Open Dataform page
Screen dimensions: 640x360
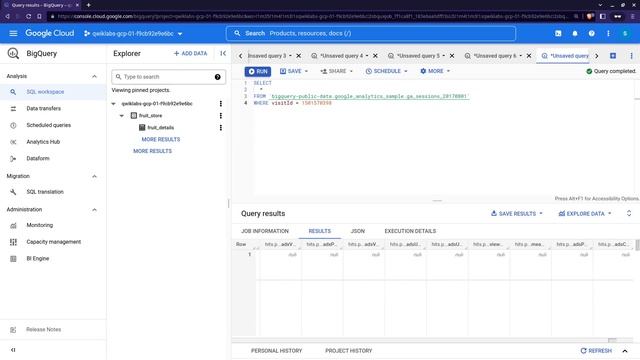click(x=53, y=159)
